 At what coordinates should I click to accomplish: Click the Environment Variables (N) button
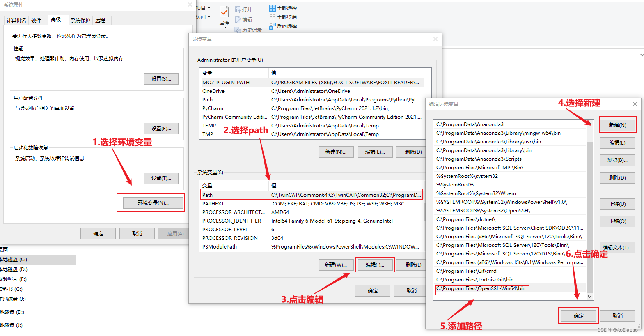point(153,203)
